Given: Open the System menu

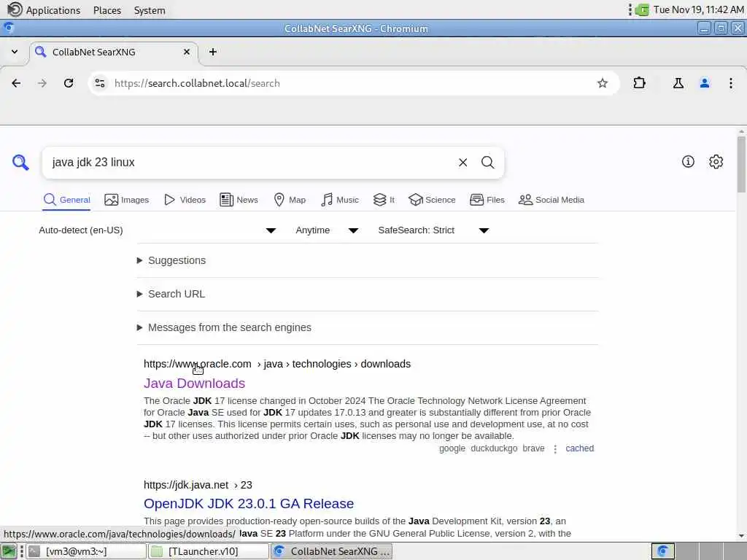Looking at the screenshot, I should click(x=150, y=10).
